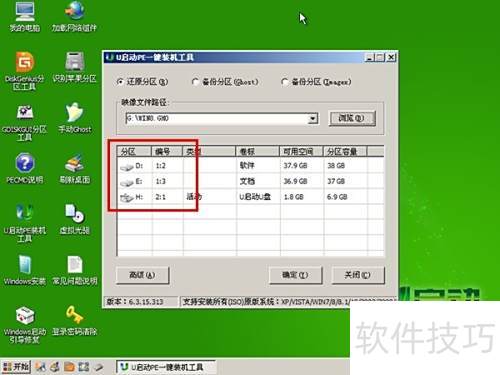This screenshot has width=500, height=375.
Task: Click the 软件 volume label cell
Action: coord(247,166)
